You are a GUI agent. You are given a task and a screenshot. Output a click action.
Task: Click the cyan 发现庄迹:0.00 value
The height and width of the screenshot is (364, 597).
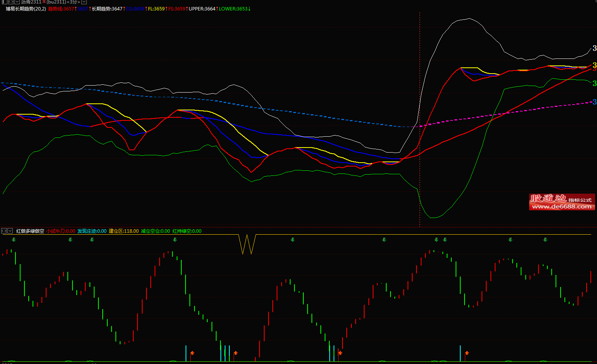point(92,231)
